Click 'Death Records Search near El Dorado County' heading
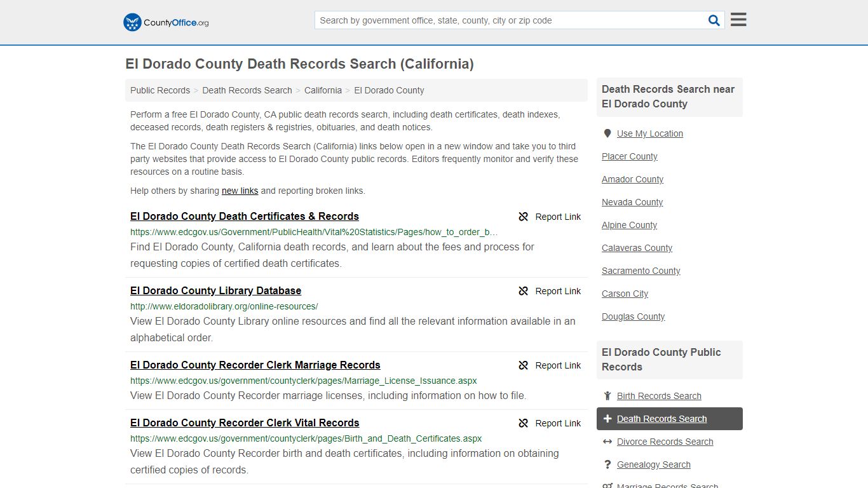This screenshot has height=488, width=868. point(668,97)
